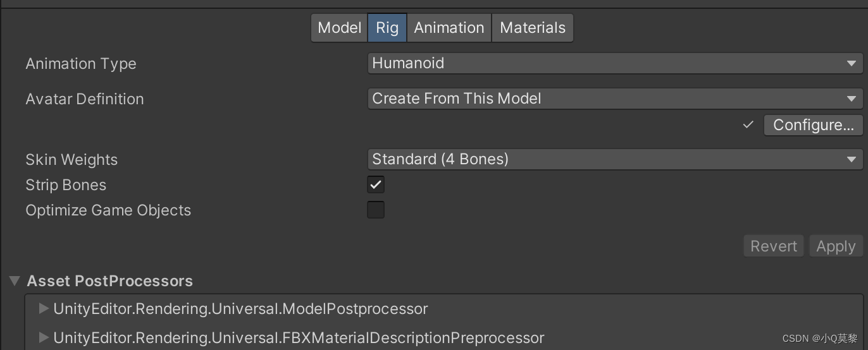Switch to the Model tab
Screen dimensions: 868x350
(x=339, y=28)
